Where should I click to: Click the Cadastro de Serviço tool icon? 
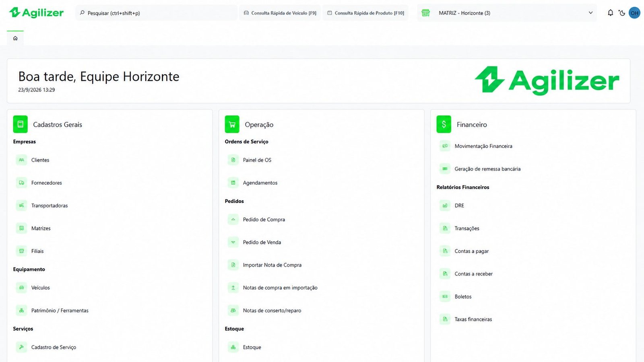[22, 347]
